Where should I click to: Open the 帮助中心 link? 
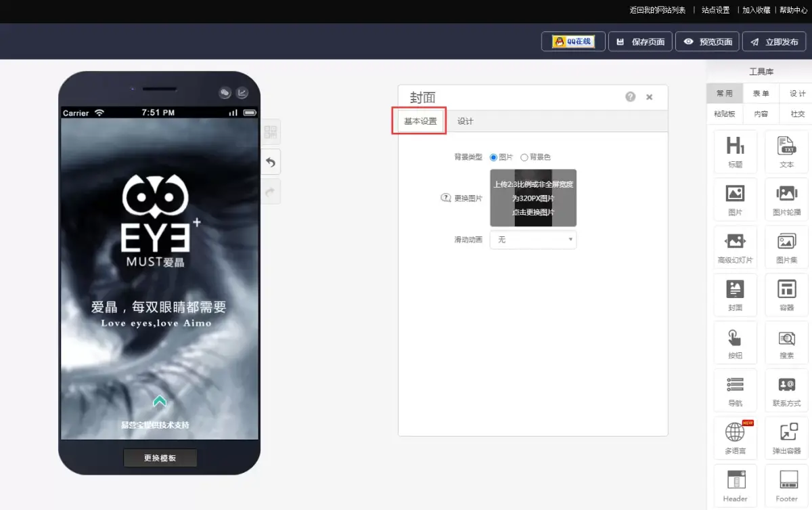(x=794, y=10)
